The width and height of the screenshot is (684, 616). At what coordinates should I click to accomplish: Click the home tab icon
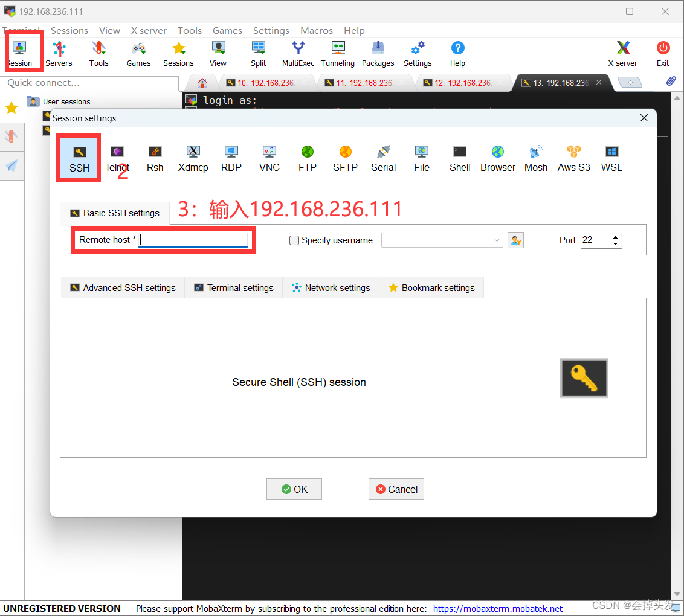click(x=202, y=82)
